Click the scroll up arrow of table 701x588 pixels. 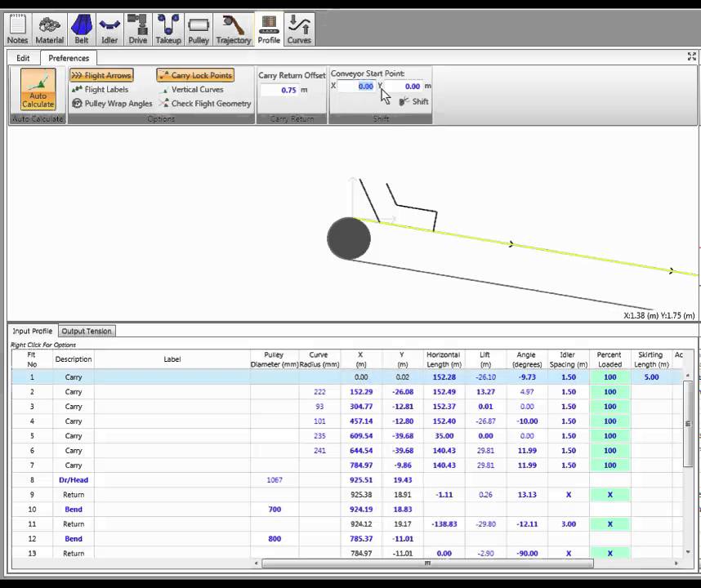[x=688, y=376]
